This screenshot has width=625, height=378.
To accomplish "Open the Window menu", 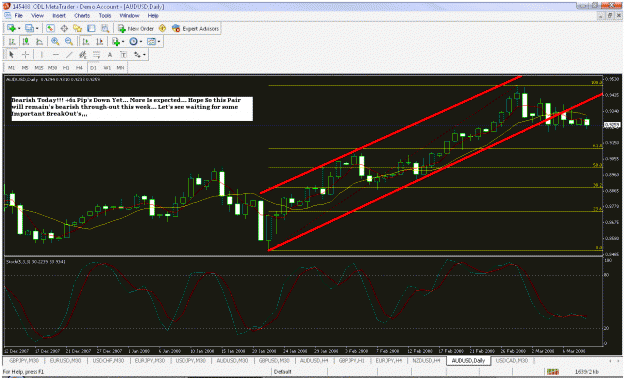I will pyautogui.click(x=130, y=16).
